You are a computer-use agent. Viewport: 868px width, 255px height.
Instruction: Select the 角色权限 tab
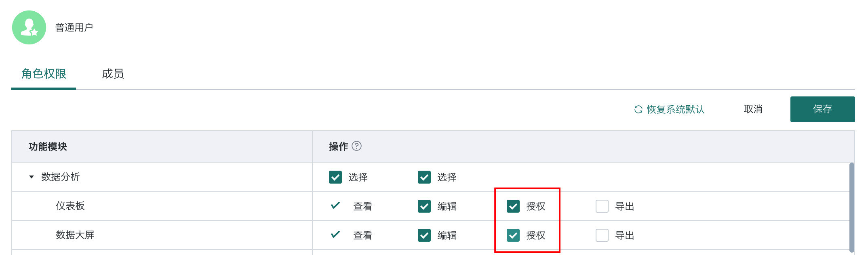point(44,74)
